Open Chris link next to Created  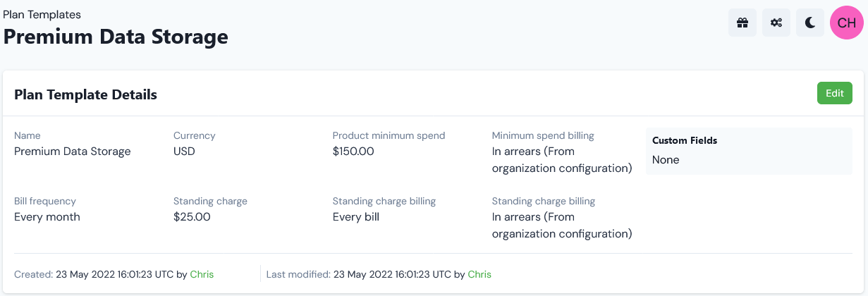(x=202, y=274)
